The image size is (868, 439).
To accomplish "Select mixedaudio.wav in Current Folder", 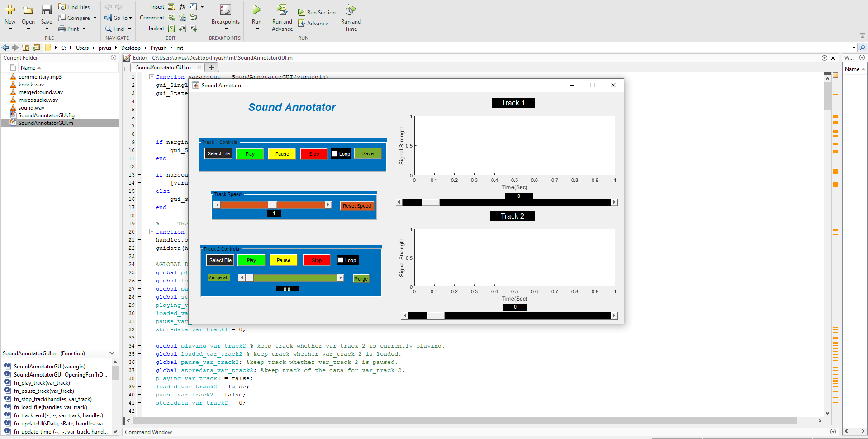I will point(38,100).
